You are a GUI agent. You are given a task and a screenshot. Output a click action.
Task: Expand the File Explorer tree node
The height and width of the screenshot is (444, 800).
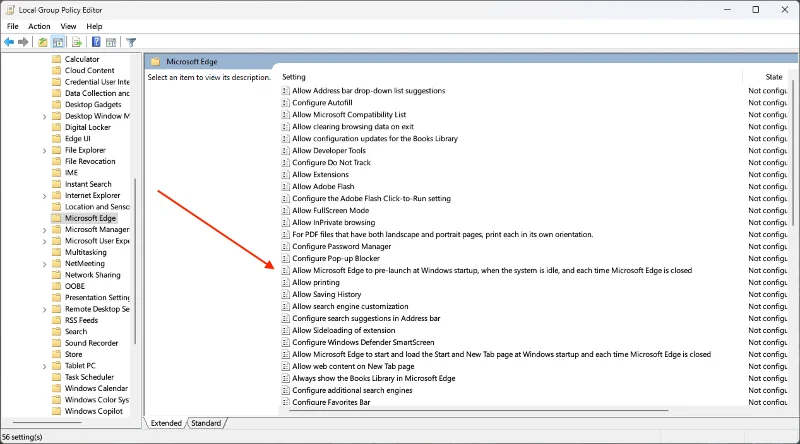[44, 151]
